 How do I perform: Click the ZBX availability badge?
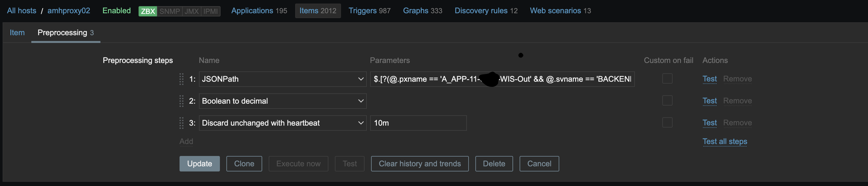[148, 11]
